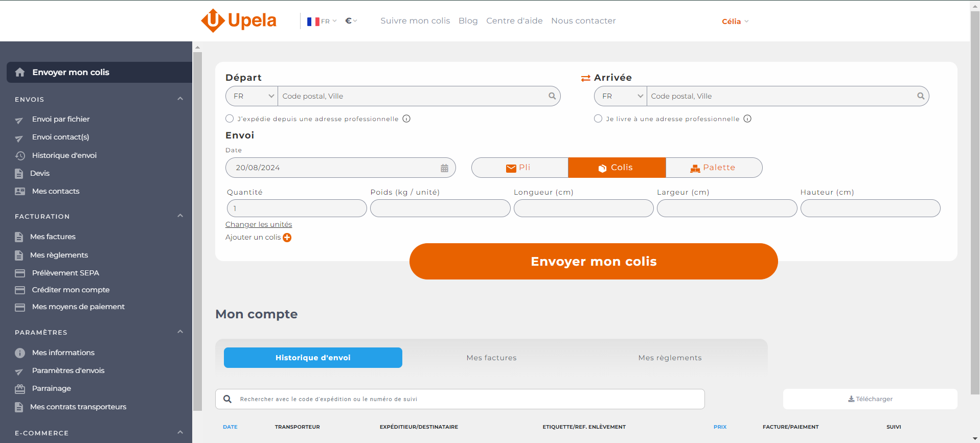Open Suivre mon colis in top menu

click(x=415, y=21)
